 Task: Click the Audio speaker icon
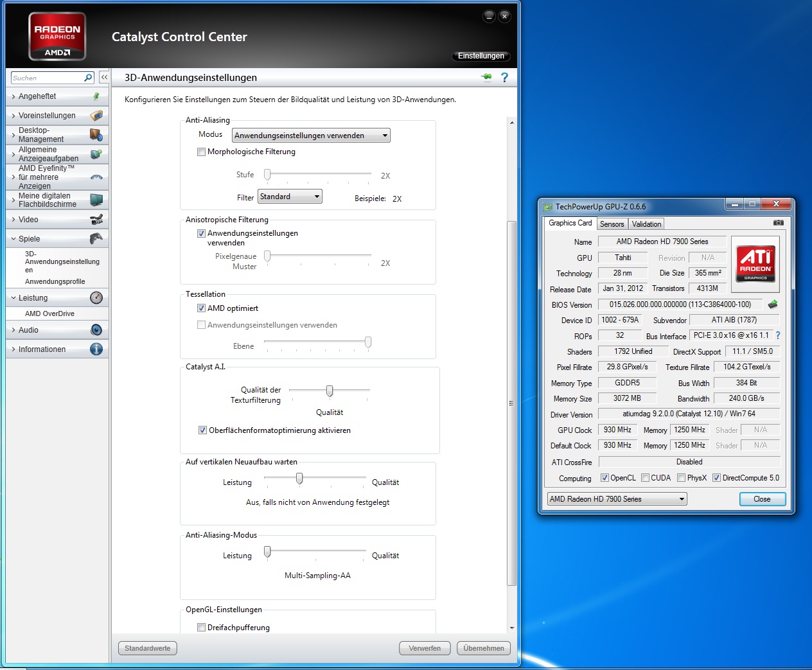click(x=96, y=330)
